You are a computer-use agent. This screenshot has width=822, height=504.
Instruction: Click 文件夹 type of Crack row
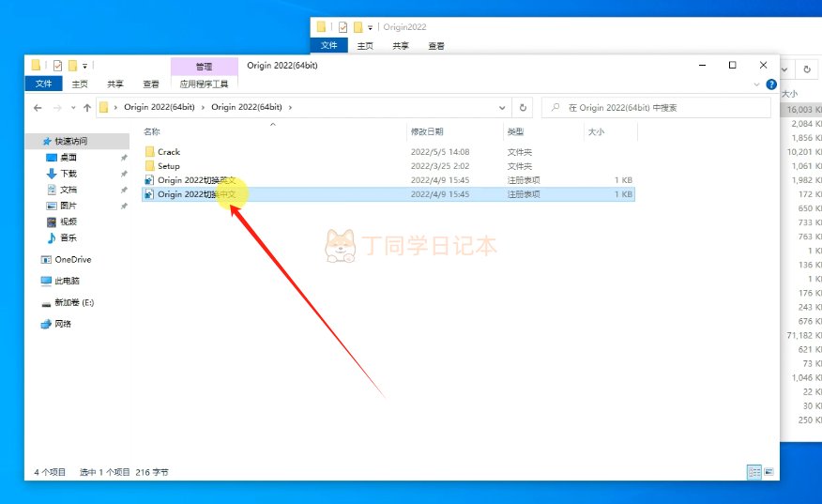coord(520,151)
